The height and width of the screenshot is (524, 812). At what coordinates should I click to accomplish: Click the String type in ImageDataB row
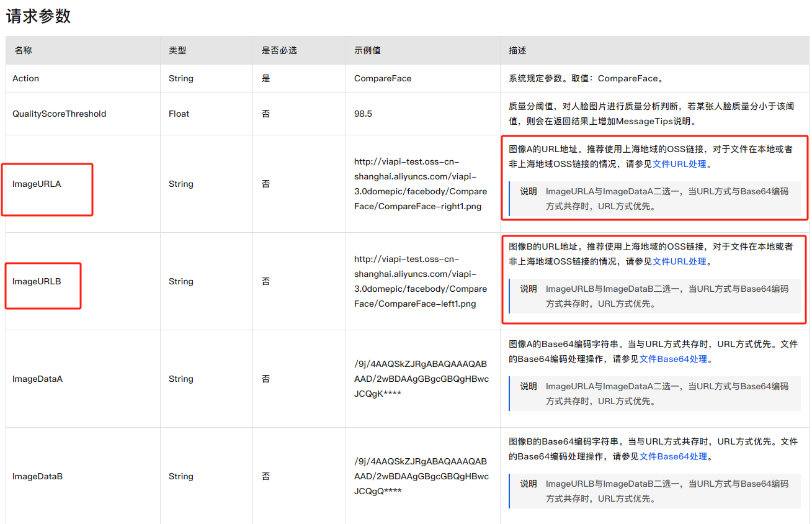pyautogui.click(x=181, y=477)
